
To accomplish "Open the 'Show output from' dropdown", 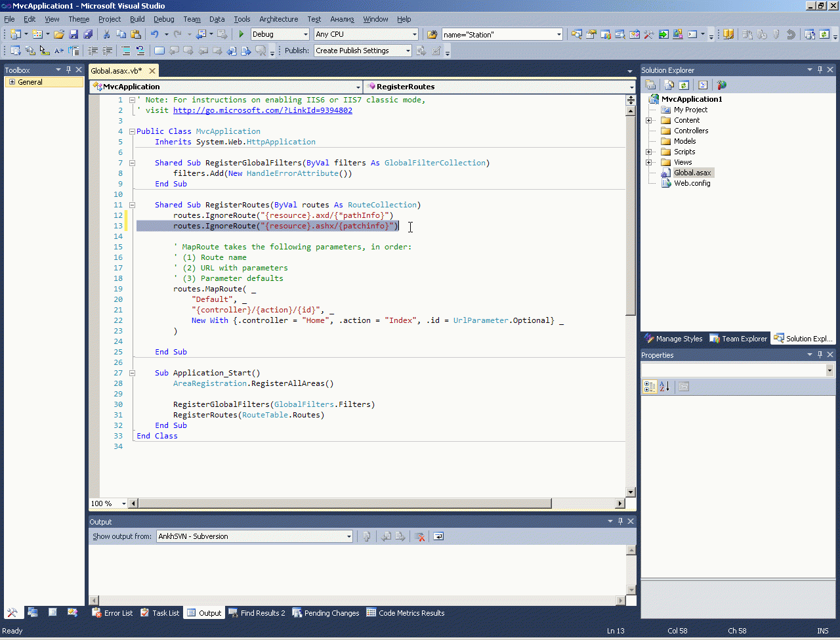I will (348, 536).
